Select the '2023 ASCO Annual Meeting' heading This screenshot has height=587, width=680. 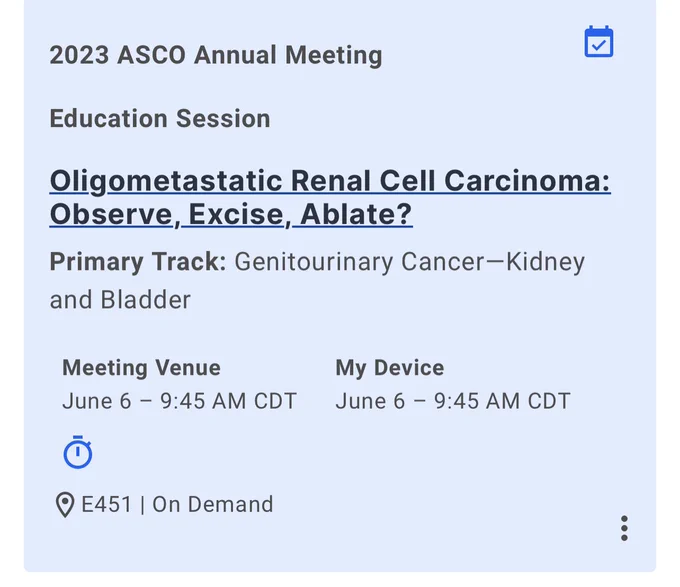[x=216, y=55]
